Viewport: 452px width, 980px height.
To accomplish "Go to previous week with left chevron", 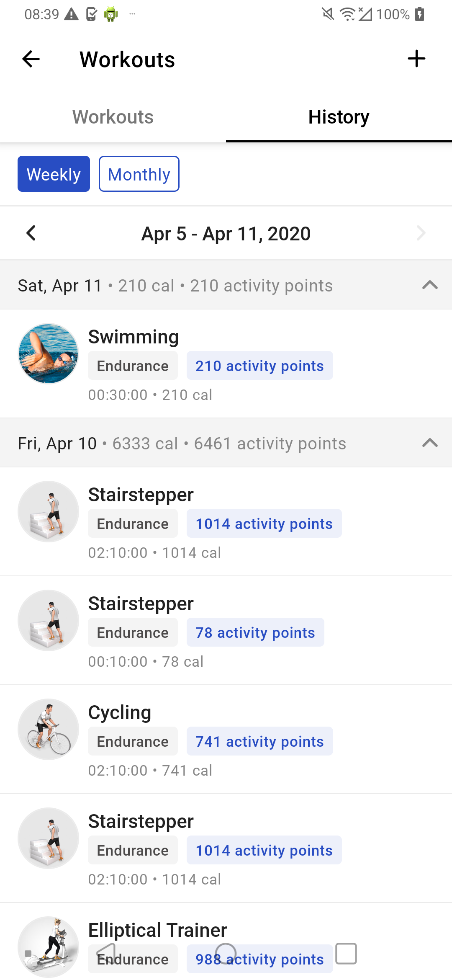I will point(31,233).
